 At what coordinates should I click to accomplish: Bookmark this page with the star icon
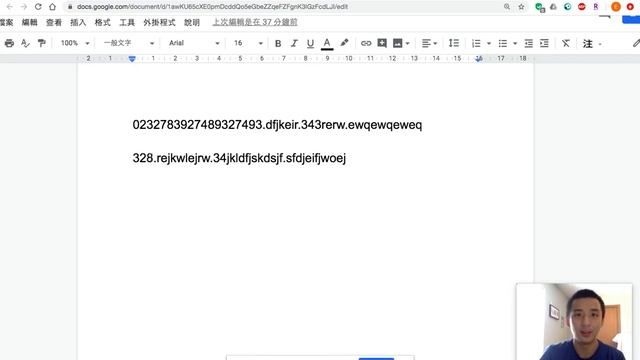521,7
